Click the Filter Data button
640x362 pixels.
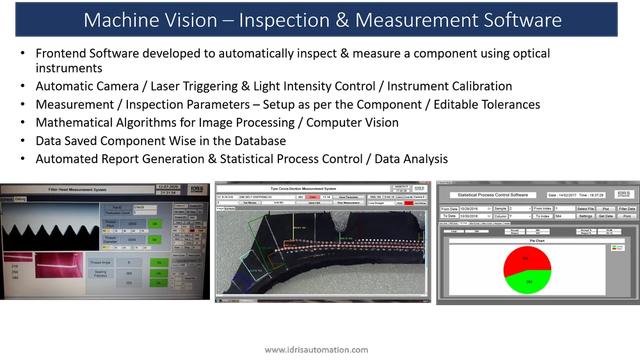pos(627,209)
